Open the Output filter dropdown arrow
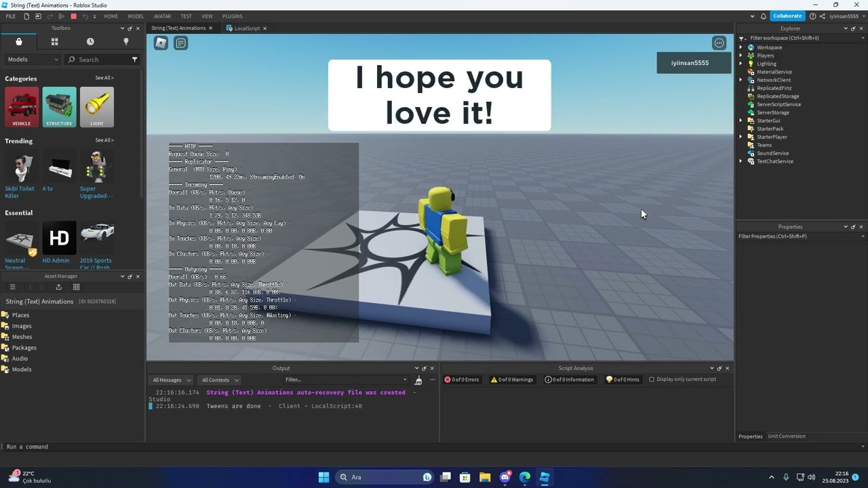This screenshot has height=488, width=868. click(405, 380)
